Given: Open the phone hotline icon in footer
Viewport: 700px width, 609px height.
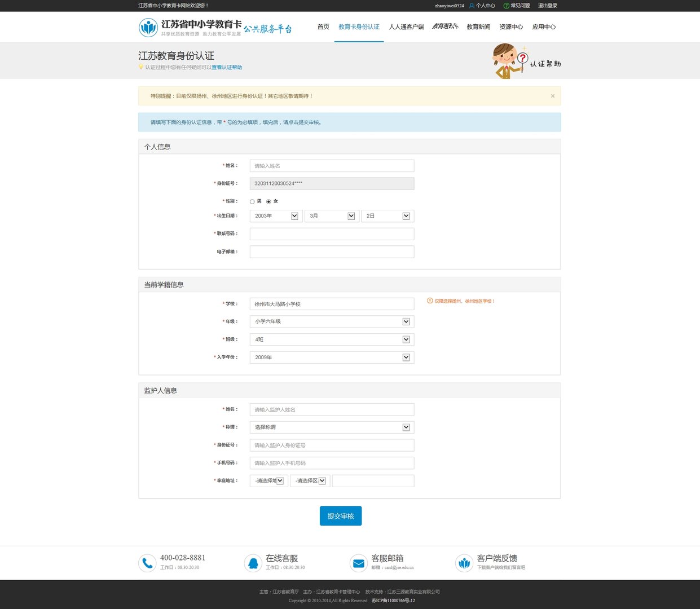Looking at the screenshot, I should tap(147, 563).
